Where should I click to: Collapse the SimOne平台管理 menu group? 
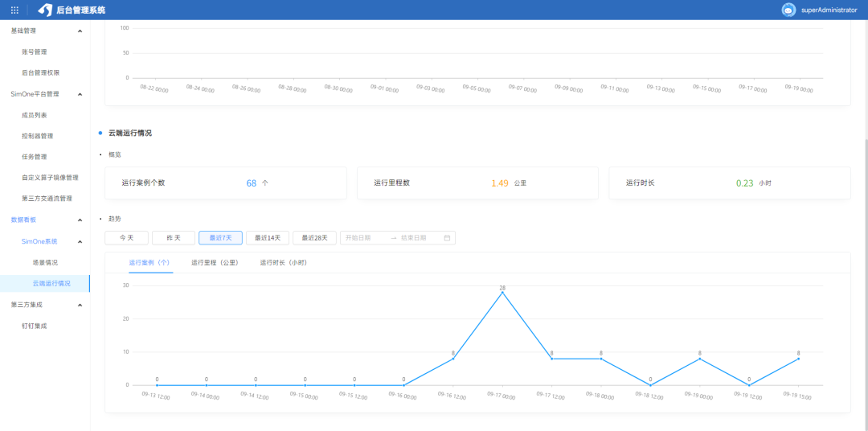[80, 94]
